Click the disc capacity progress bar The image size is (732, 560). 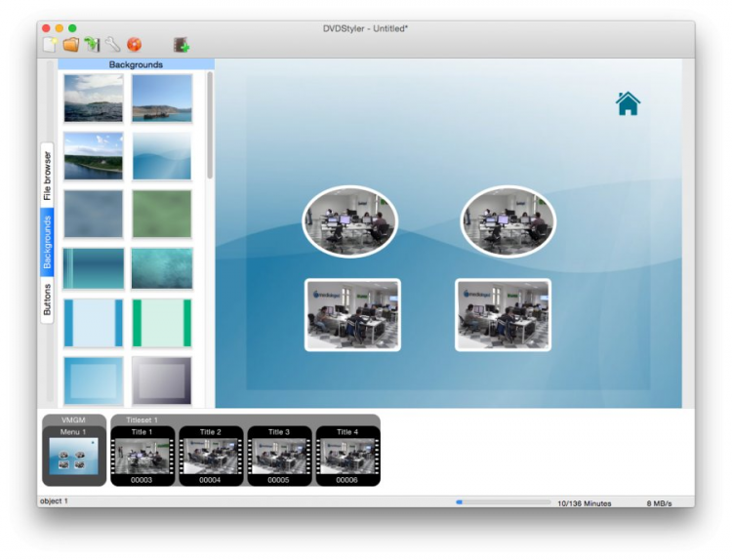click(x=504, y=502)
